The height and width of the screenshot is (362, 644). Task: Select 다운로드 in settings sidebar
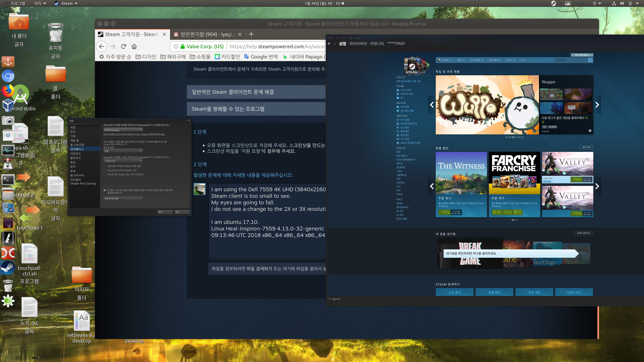point(75,154)
